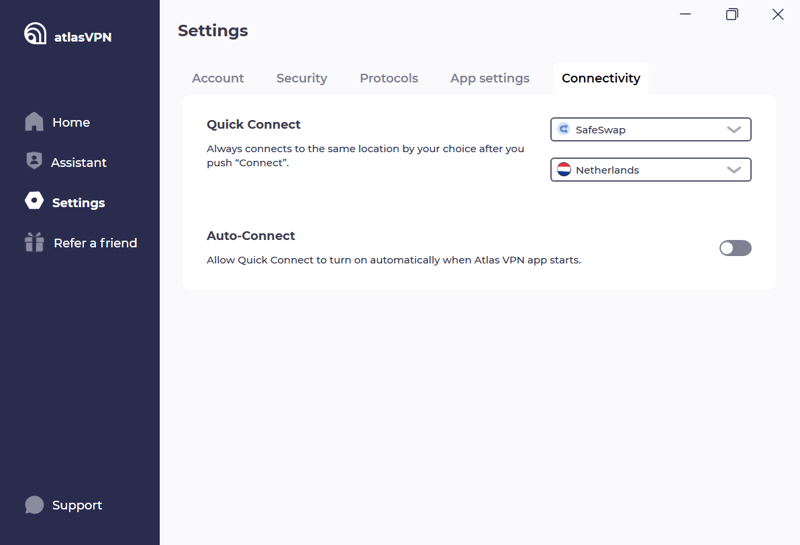Open the Refer a friend gift icon
Viewport: 800px width, 545px height.
(34, 242)
